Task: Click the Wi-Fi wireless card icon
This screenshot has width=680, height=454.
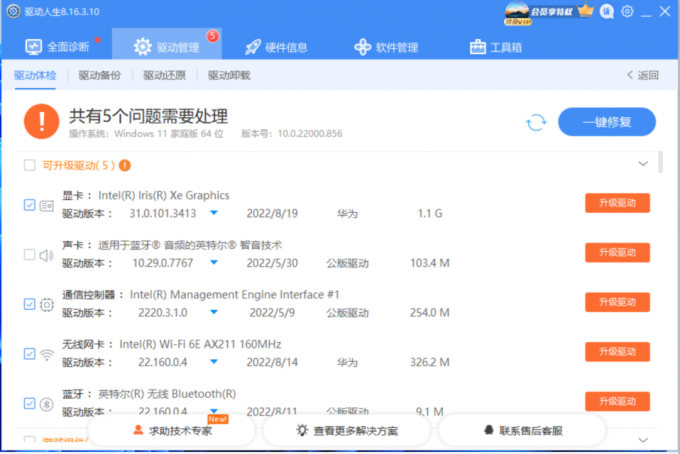Action: [x=46, y=354]
